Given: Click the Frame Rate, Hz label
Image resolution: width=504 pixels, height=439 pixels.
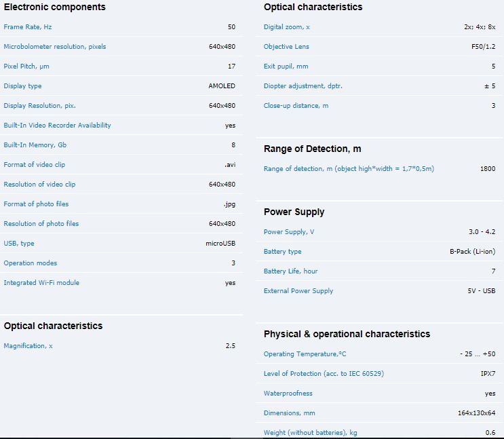Looking at the screenshot, I should click(x=27, y=27).
